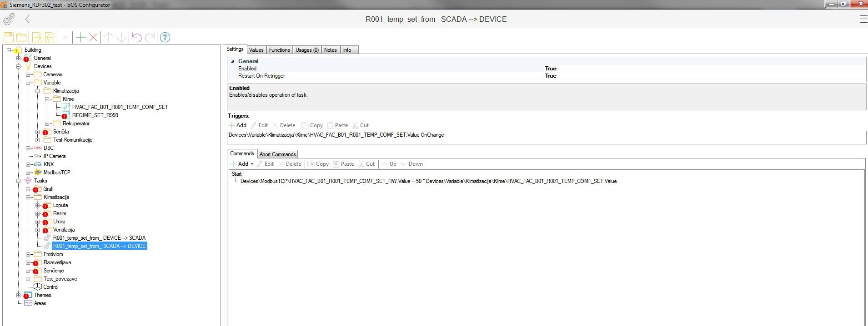Image resolution: width=868 pixels, height=326 pixels.
Task: Click the back chevron arrow
Action: coord(28,19)
